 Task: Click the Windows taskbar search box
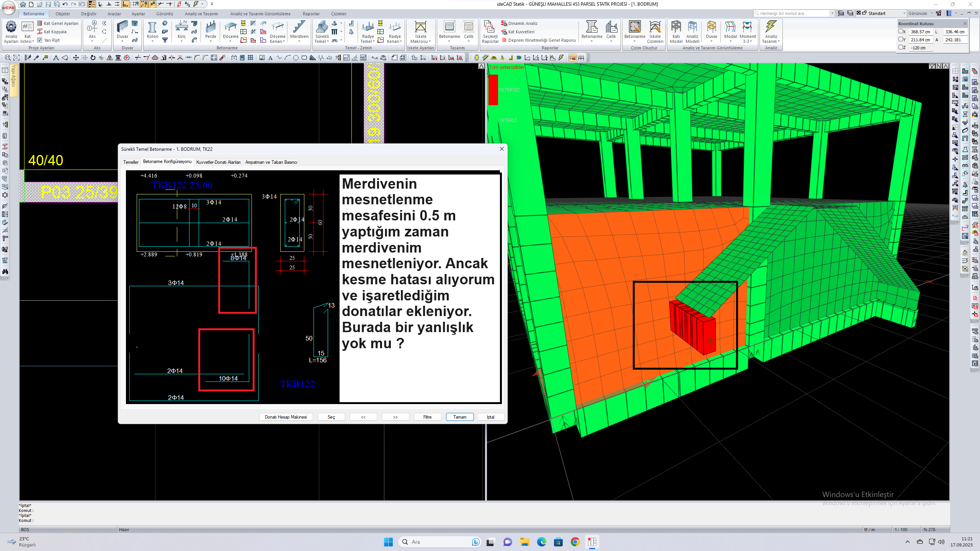coord(439,542)
